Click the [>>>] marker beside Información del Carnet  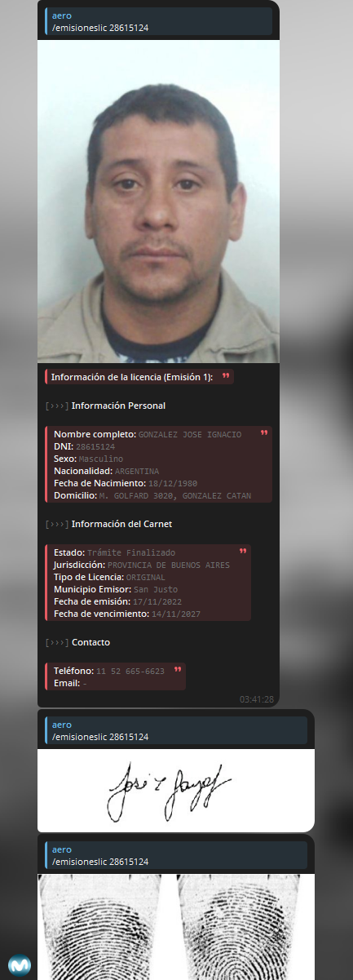click(x=57, y=524)
